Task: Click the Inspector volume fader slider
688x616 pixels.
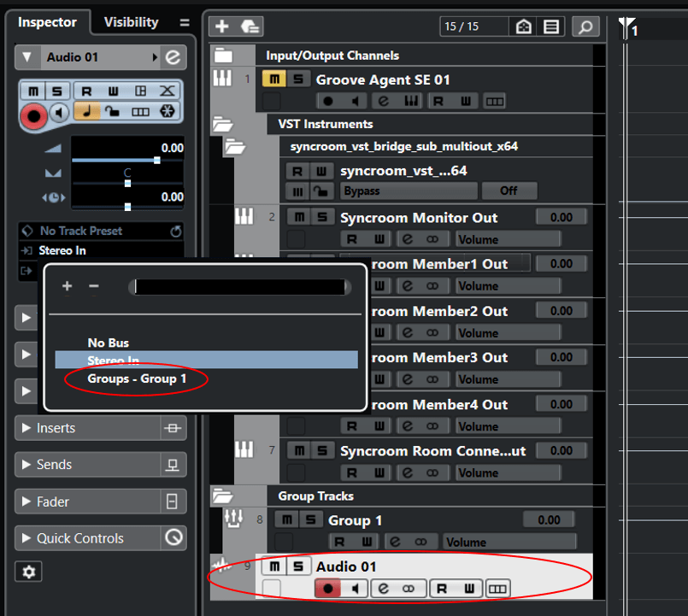Action: pos(156,161)
